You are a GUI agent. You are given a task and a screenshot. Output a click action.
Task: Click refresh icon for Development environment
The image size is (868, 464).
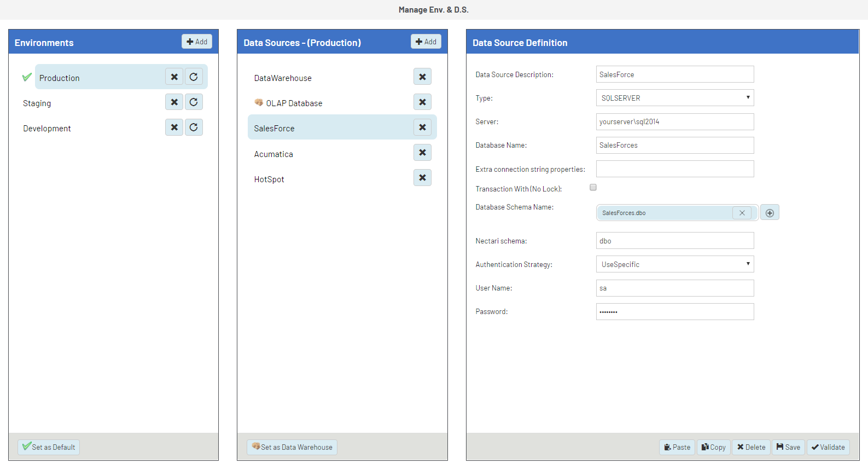coord(194,127)
